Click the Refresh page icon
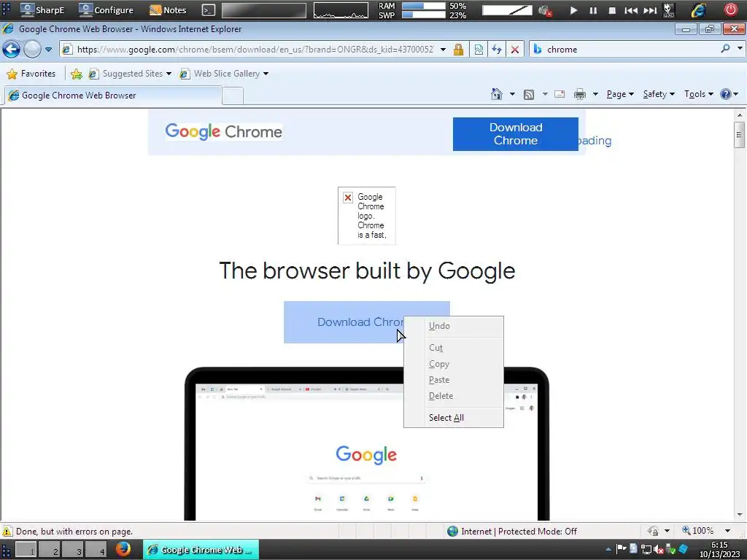747x560 pixels. (497, 49)
